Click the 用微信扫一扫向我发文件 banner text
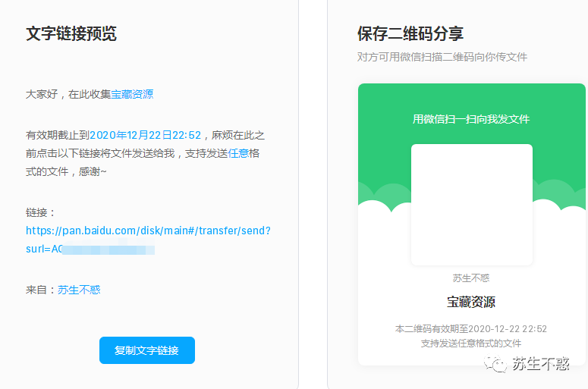Image resolution: width=588 pixels, height=389 pixels. pos(471,119)
